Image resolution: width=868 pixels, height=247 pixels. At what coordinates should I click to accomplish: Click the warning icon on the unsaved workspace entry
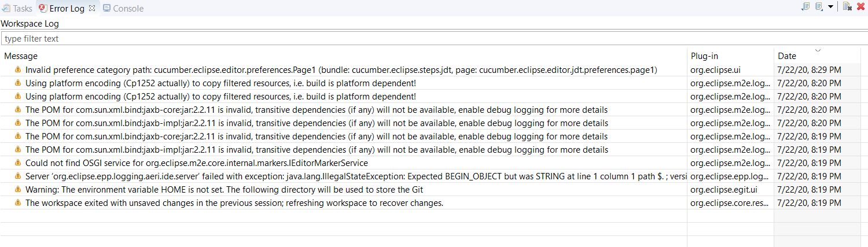pyautogui.click(x=17, y=203)
